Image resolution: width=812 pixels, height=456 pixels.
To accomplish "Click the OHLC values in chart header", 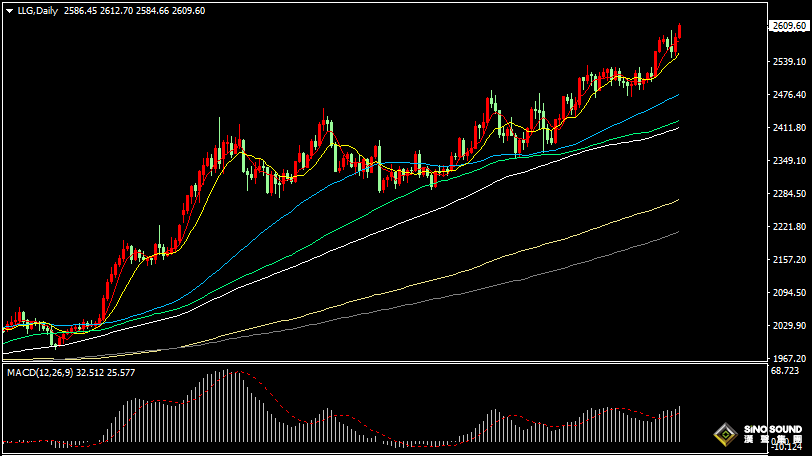I will [134, 11].
